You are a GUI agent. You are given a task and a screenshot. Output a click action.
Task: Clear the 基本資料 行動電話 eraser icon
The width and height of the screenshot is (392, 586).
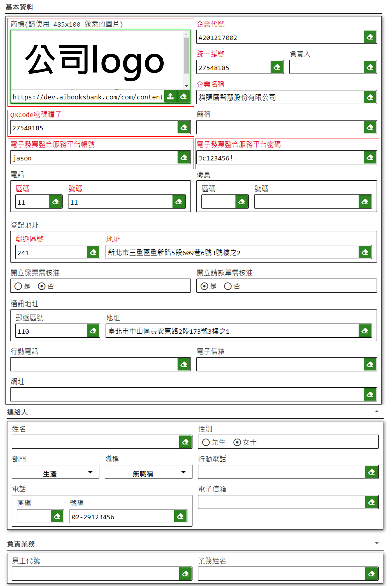tap(184, 364)
